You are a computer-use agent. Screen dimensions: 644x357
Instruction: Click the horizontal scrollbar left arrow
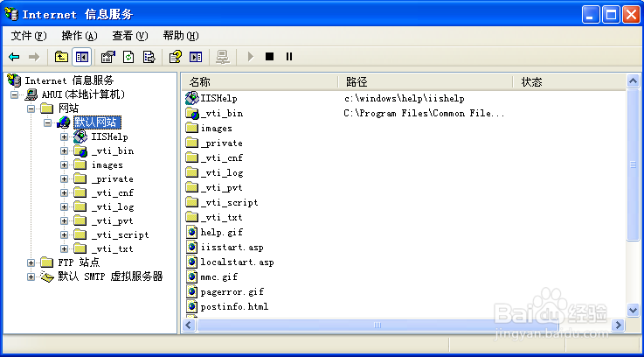[189, 325]
